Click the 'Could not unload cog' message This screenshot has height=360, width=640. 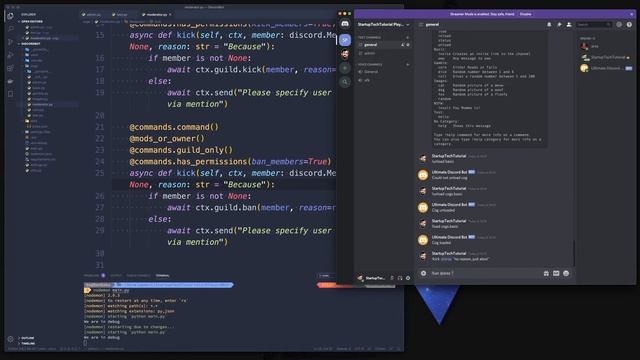tap(449, 178)
